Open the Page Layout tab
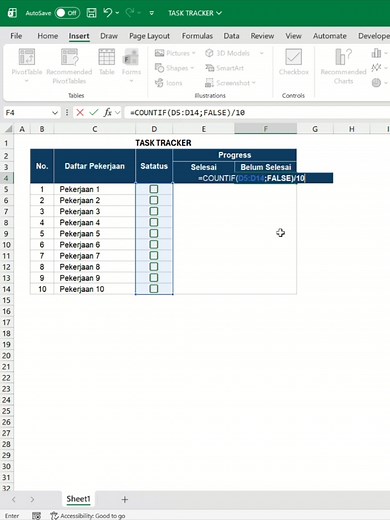This screenshot has width=390, height=520. point(149,36)
